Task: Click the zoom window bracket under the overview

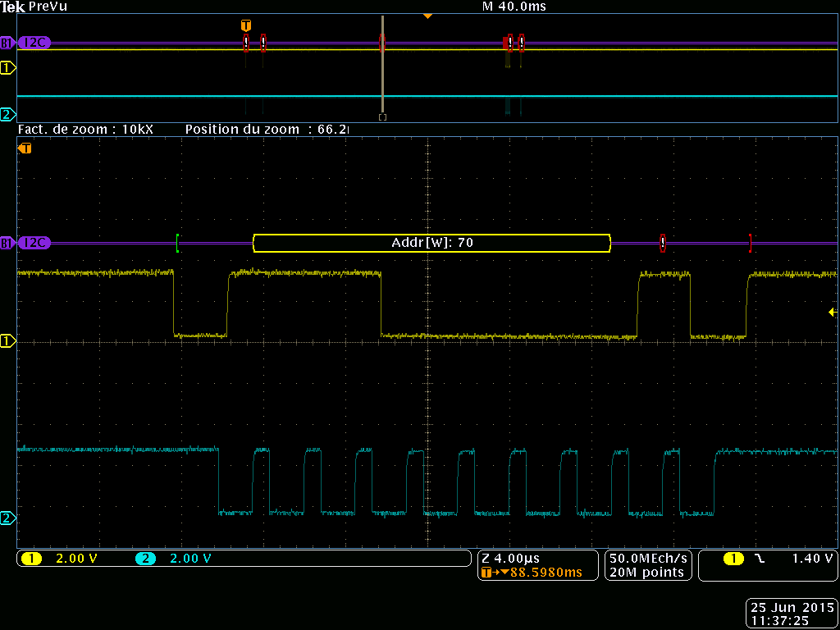Action: [382, 116]
